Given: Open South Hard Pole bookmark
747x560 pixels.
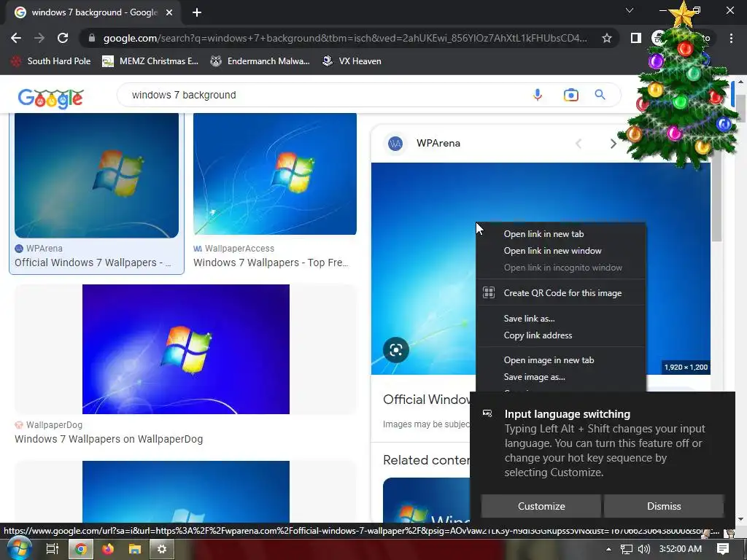Looking at the screenshot, I should [50, 61].
